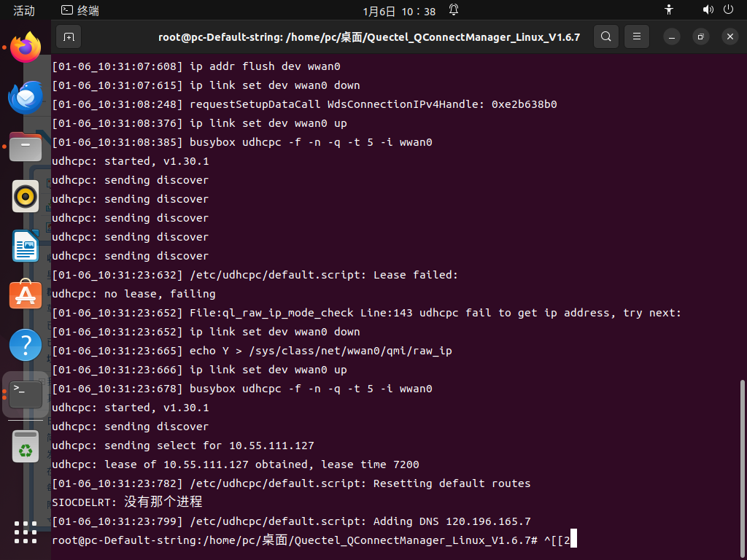Open the 活动 Activities overview
The width and height of the screenshot is (747, 560).
pyautogui.click(x=24, y=10)
